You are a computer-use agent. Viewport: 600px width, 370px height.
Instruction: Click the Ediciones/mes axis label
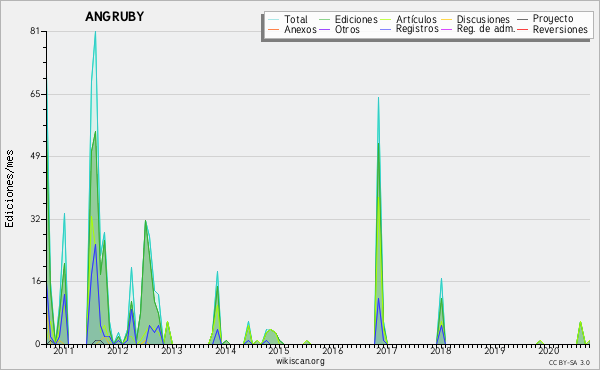coord(9,189)
